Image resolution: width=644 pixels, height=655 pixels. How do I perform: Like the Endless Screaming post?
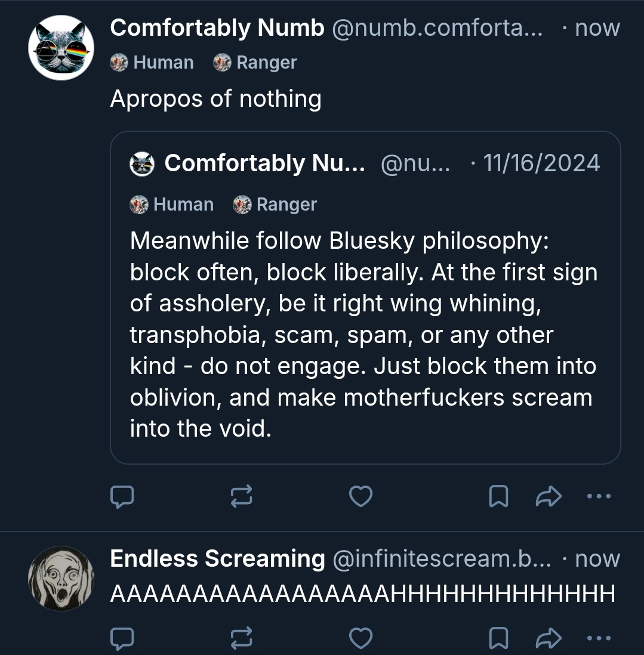click(x=360, y=638)
